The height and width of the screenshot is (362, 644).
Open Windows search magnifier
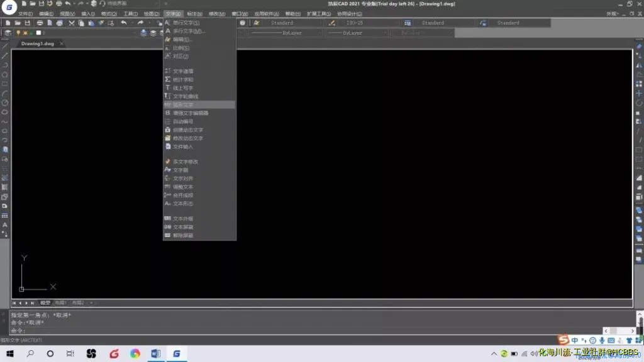[30, 353]
